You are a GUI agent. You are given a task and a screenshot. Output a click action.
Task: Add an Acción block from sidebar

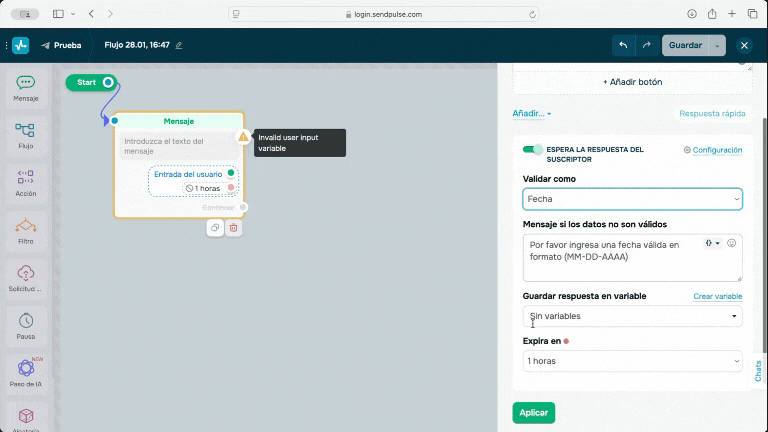26,182
